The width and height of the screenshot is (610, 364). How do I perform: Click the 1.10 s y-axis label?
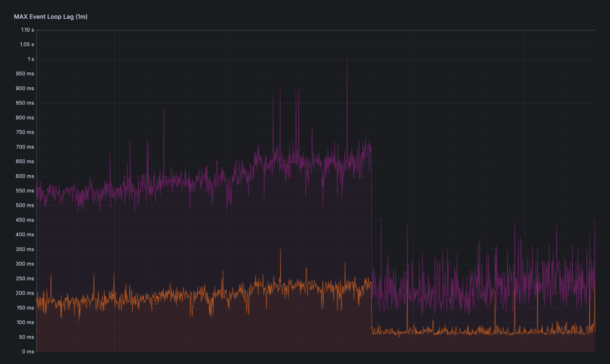(x=27, y=30)
